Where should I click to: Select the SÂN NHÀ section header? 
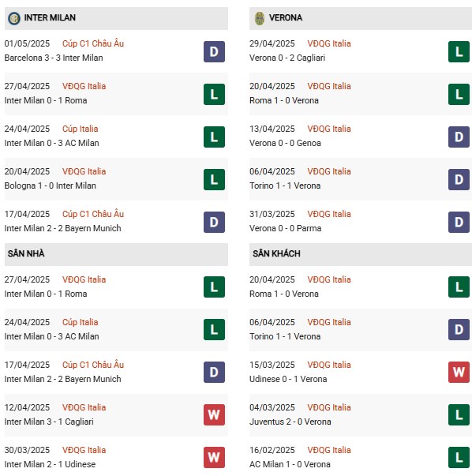[116, 254]
